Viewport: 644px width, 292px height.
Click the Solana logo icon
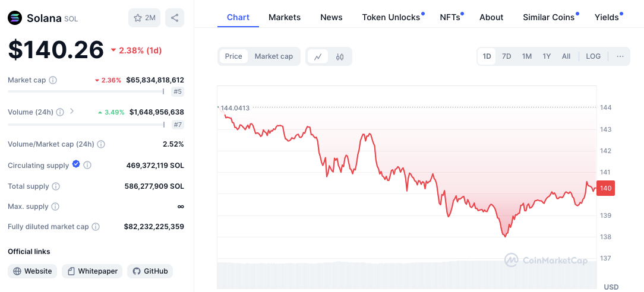(x=15, y=18)
